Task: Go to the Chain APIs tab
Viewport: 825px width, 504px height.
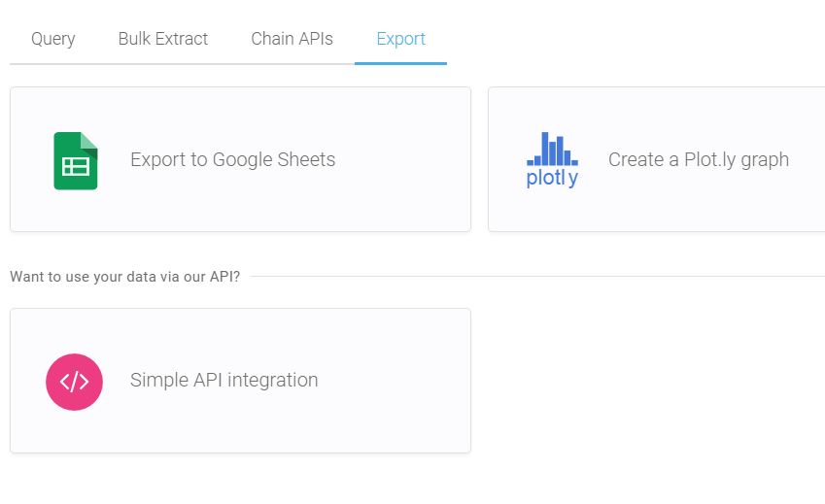Action: coord(292,39)
